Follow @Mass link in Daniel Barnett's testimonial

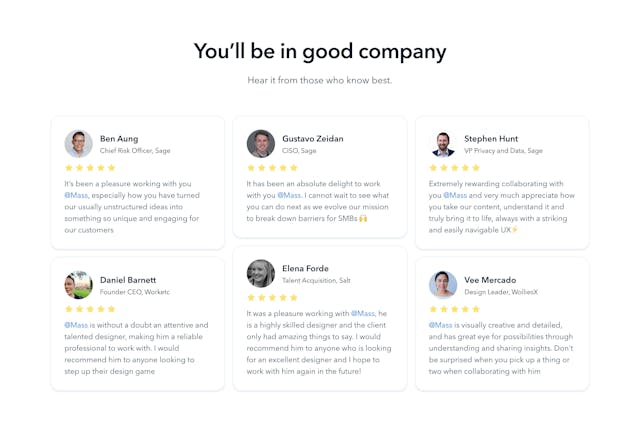(76, 325)
